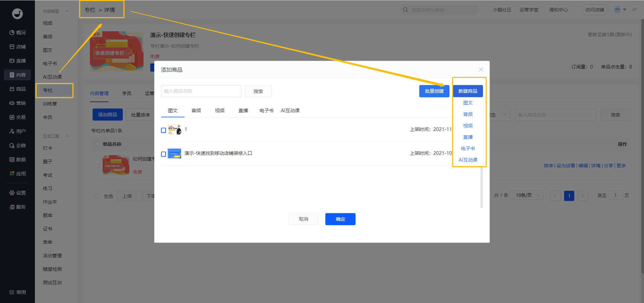Check the box for product named 1

click(164, 130)
